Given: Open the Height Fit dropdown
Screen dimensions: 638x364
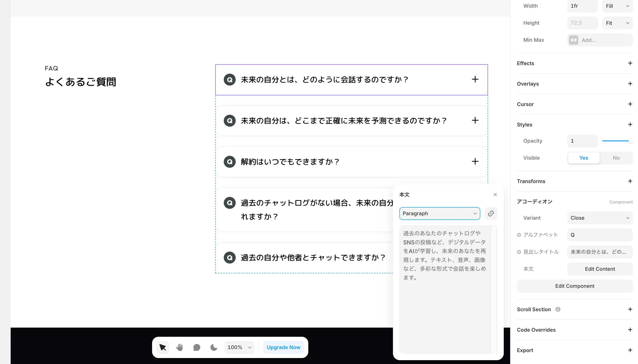Looking at the screenshot, I should [617, 23].
